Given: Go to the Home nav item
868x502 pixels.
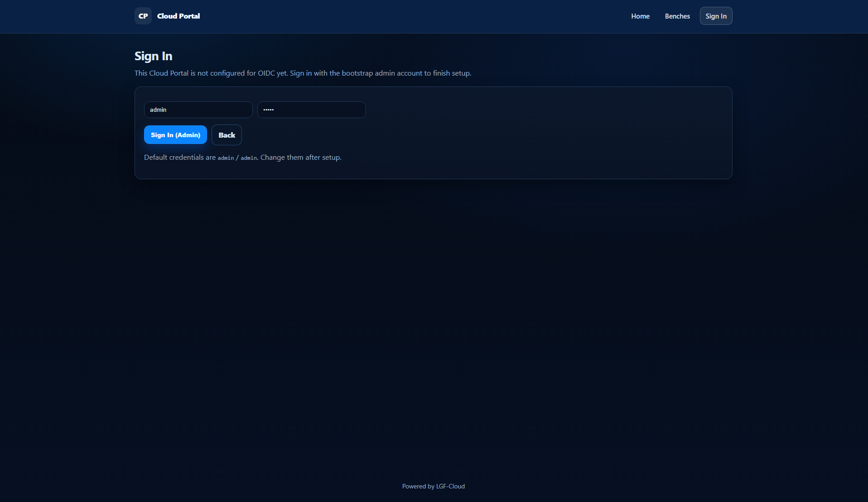Looking at the screenshot, I should (x=640, y=16).
